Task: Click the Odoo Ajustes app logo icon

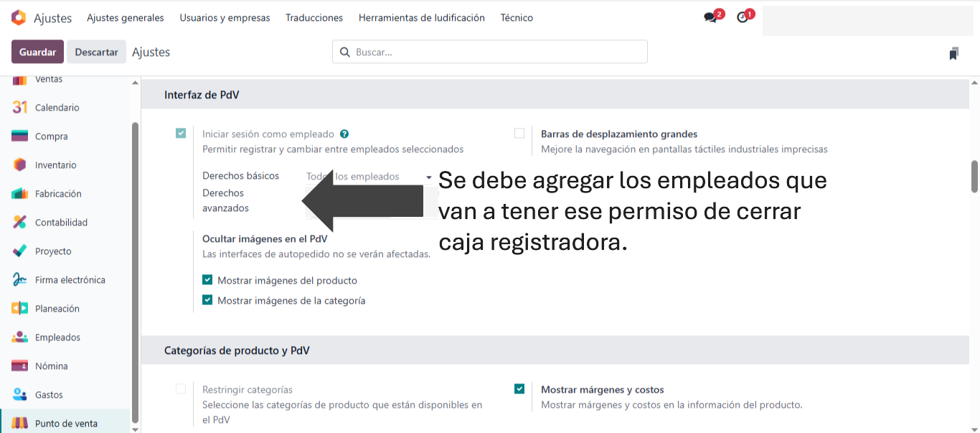Action: pyautogui.click(x=19, y=17)
